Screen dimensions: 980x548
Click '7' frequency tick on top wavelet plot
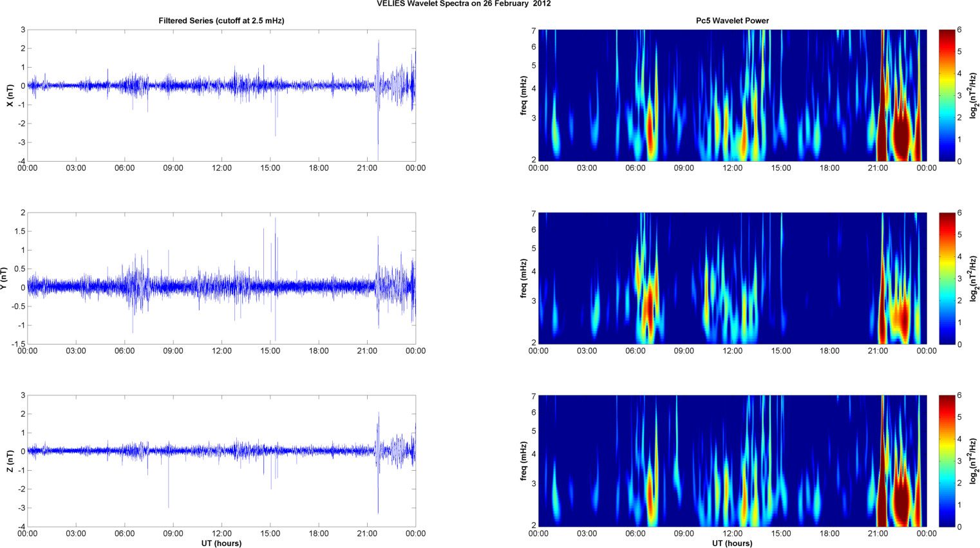tap(534, 31)
